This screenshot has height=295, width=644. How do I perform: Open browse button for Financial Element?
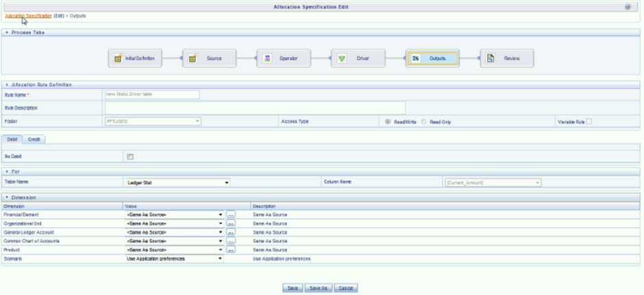click(x=231, y=214)
